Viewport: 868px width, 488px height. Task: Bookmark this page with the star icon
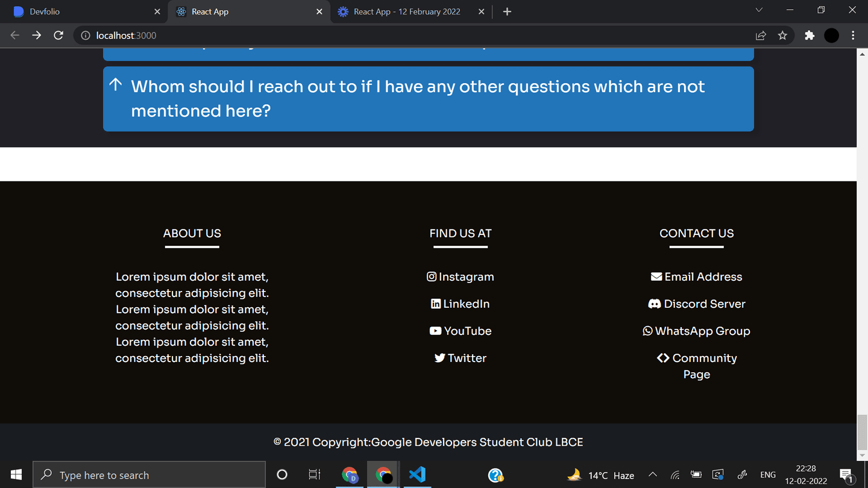click(782, 36)
